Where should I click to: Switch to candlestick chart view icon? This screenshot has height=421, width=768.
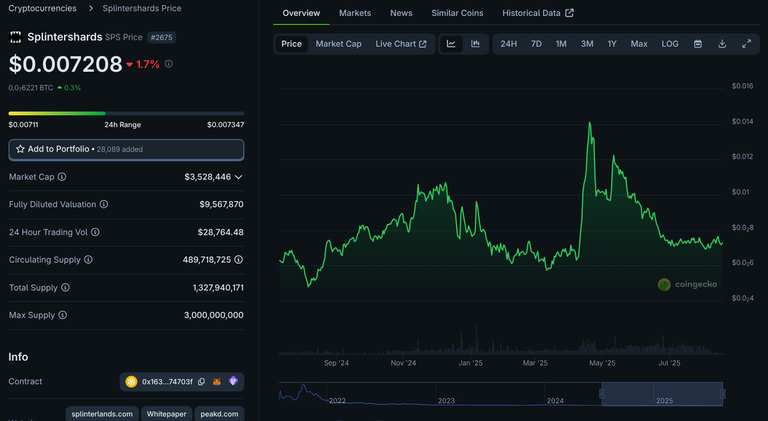[x=475, y=44]
